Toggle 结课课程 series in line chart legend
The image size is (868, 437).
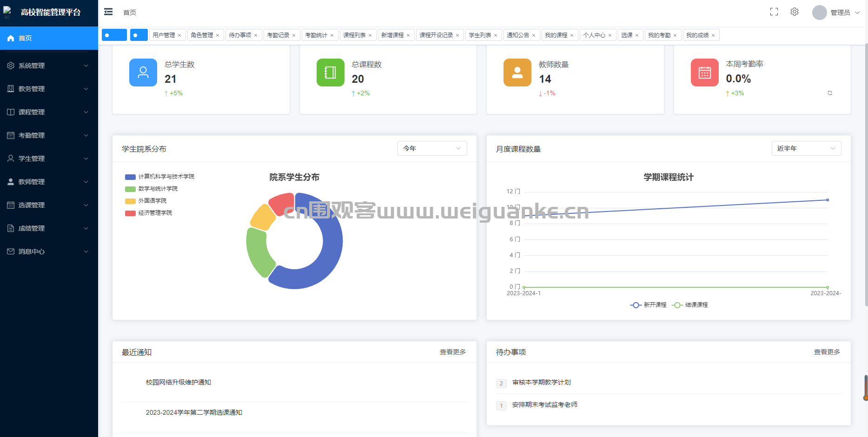(x=690, y=305)
